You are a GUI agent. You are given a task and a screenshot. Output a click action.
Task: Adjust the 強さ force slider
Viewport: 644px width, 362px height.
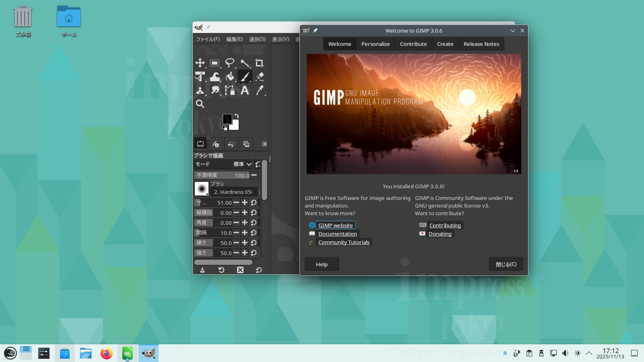point(213,253)
